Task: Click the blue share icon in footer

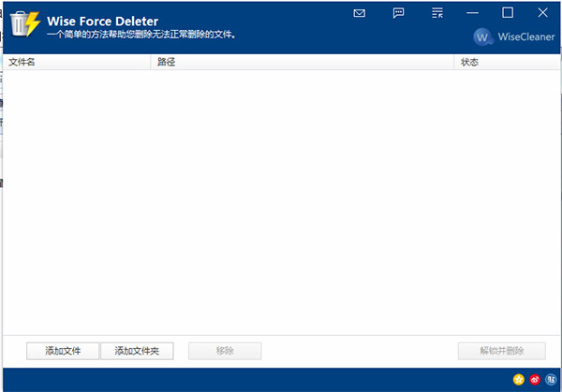Action: pos(551,380)
